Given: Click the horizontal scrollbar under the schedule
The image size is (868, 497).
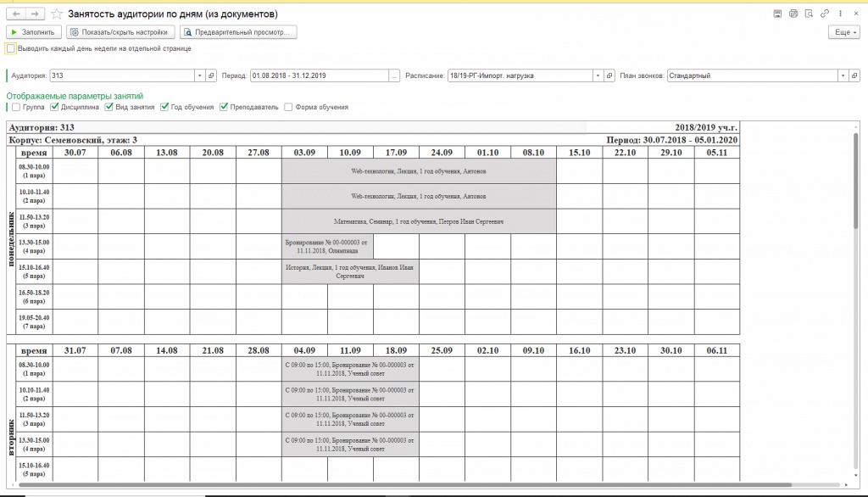Looking at the screenshot, I should click(x=424, y=486).
